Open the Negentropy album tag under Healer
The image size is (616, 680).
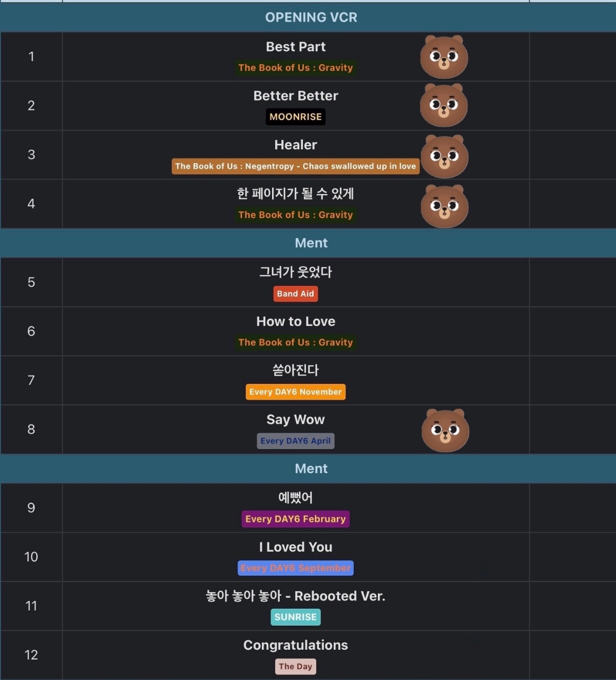[x=296, y=166]
